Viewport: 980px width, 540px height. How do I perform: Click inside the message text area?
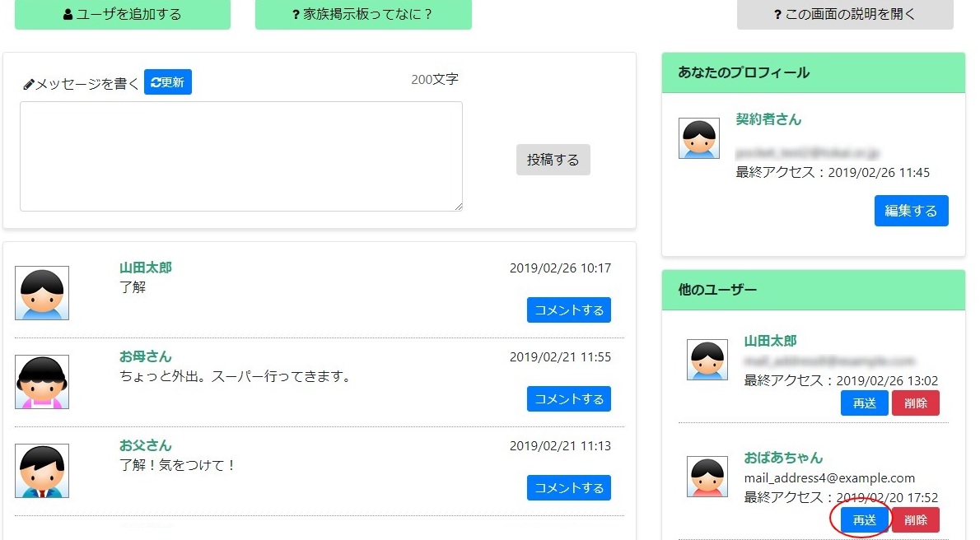240,156
